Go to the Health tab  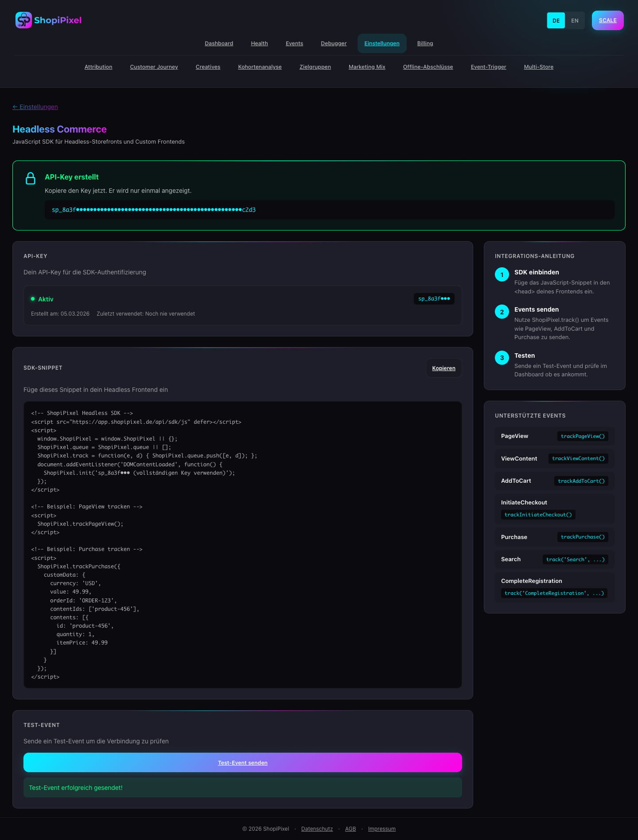pos(259,43)
